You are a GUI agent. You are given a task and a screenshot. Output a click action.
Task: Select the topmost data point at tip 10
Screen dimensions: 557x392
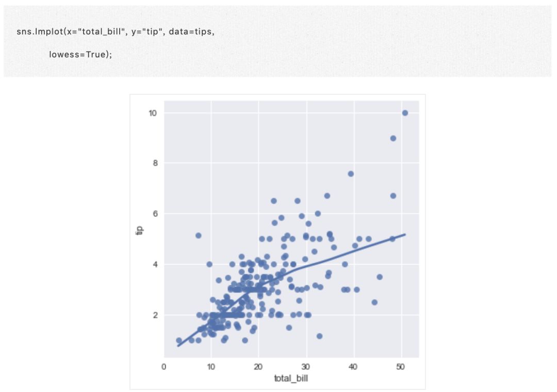[405, 113]
